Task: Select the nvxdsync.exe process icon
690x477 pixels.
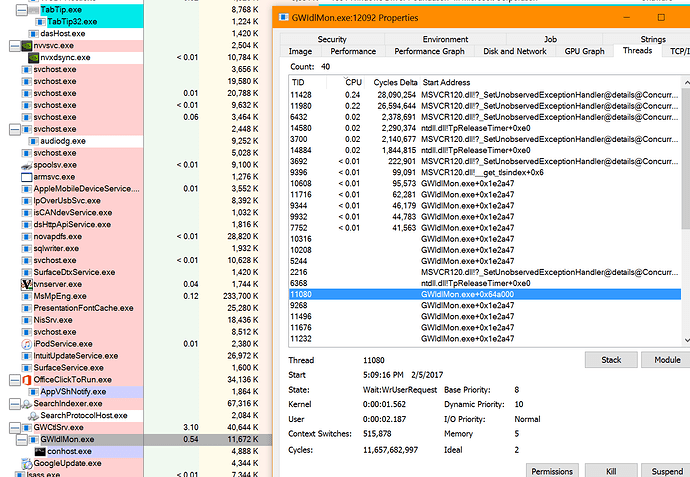Action: [x=33, y=58]
